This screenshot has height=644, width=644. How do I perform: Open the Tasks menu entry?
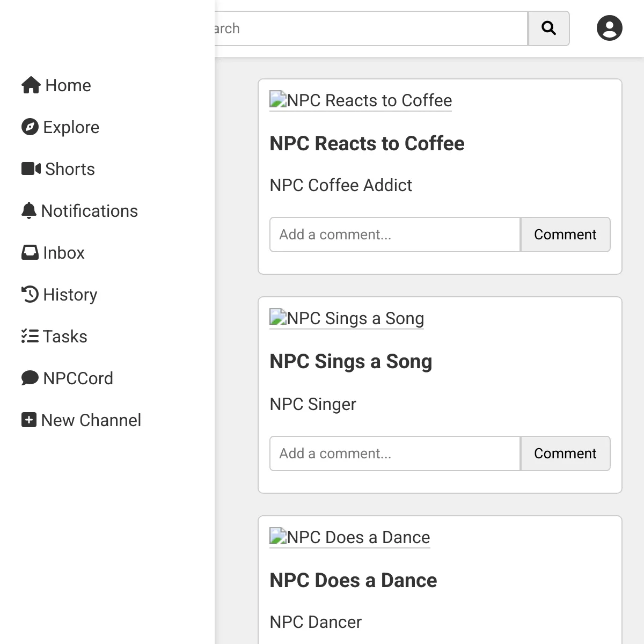tap(54, 336)
